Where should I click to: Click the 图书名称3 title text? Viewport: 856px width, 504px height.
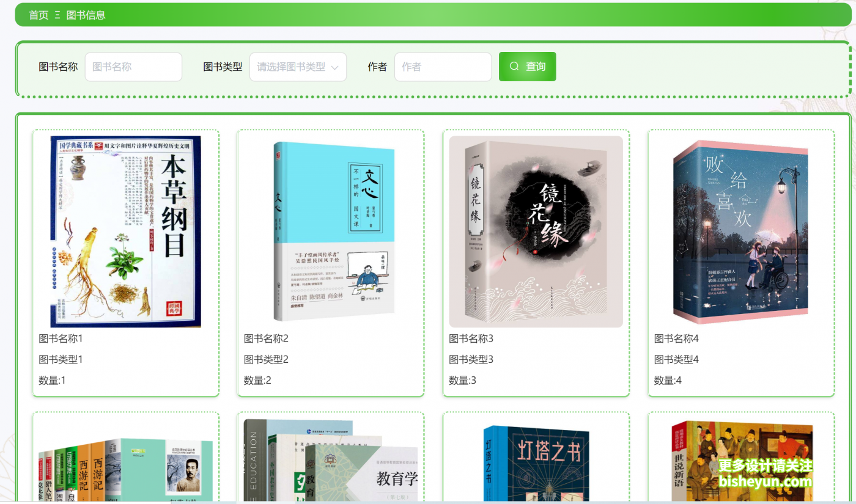click(x=471, y=338)
